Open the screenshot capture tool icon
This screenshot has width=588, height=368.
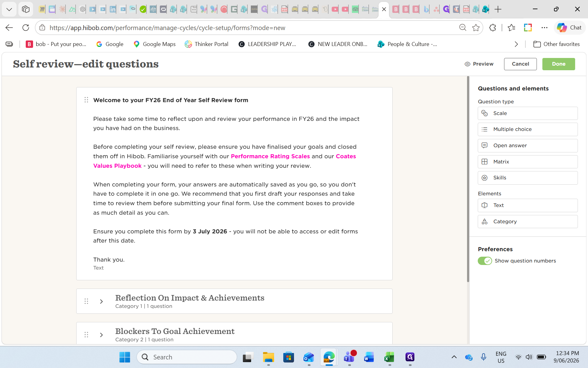pyautogui.click(x=528, y=28)
